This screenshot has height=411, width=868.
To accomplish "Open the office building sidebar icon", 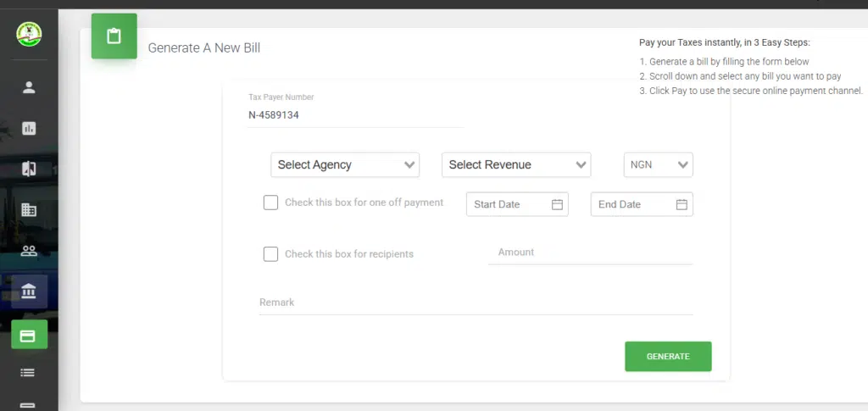I will pyautogui.click(x=29, y=209).
